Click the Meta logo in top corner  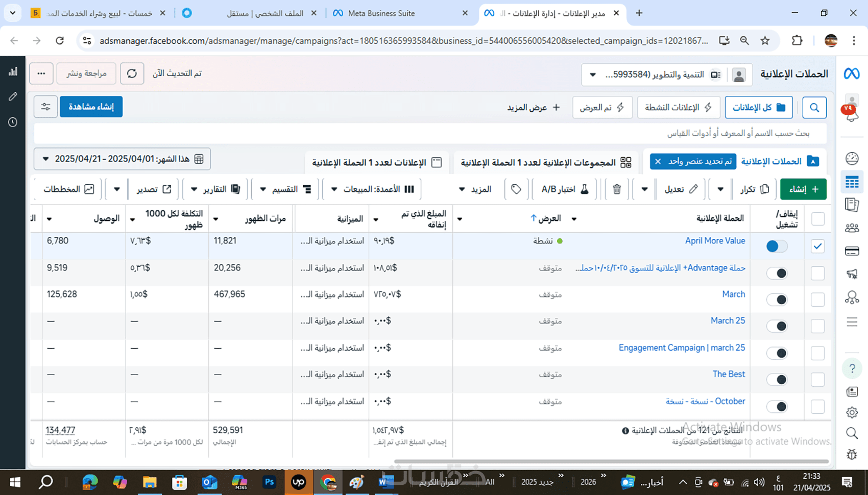coord(851,74)
